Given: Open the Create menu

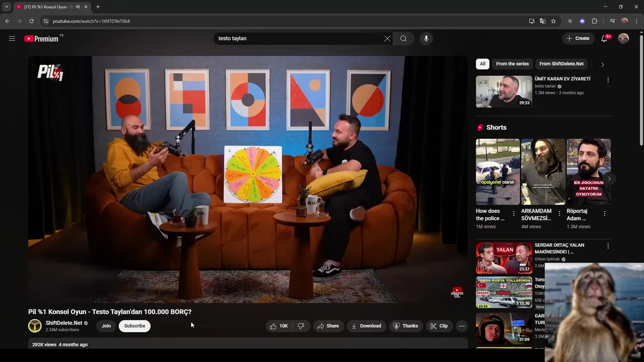Looking at the screenshot, I should click(x=578, y=38).
